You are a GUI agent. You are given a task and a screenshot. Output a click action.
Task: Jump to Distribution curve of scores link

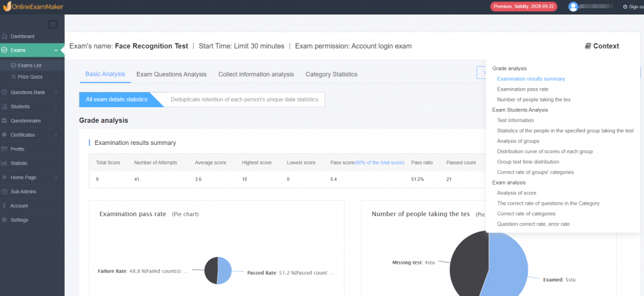click(545, 151)
